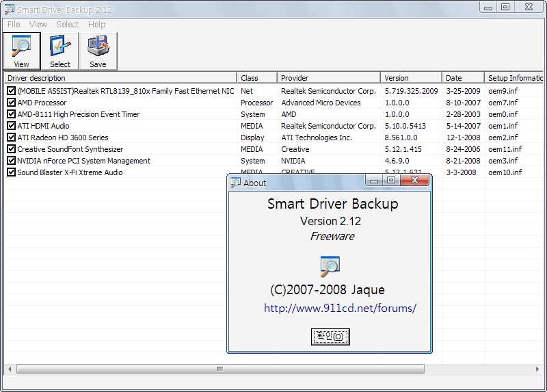Click date 3-3-2008 cell

pyautogui.click(x=461, y=172)
